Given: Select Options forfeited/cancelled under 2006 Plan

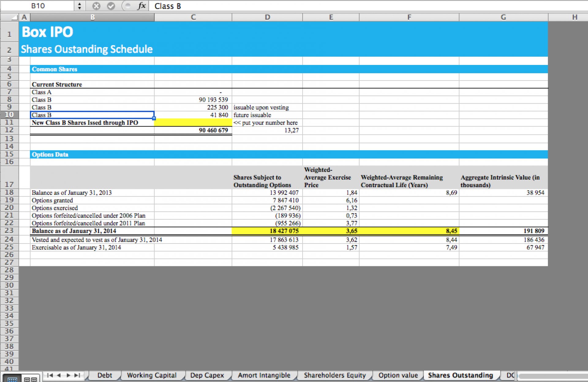Looking at the screenshot, I should pyautogui.click(x=89, y=216).
